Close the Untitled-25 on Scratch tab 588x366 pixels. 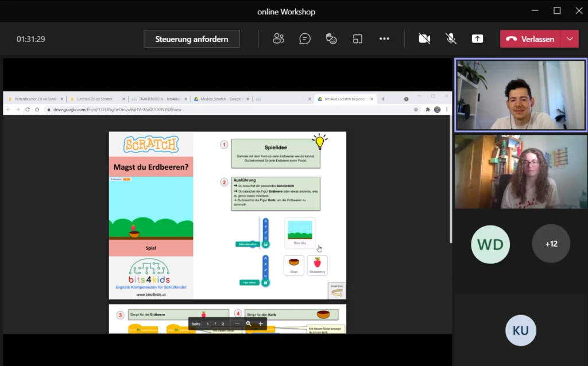click(x=123, y=99)
